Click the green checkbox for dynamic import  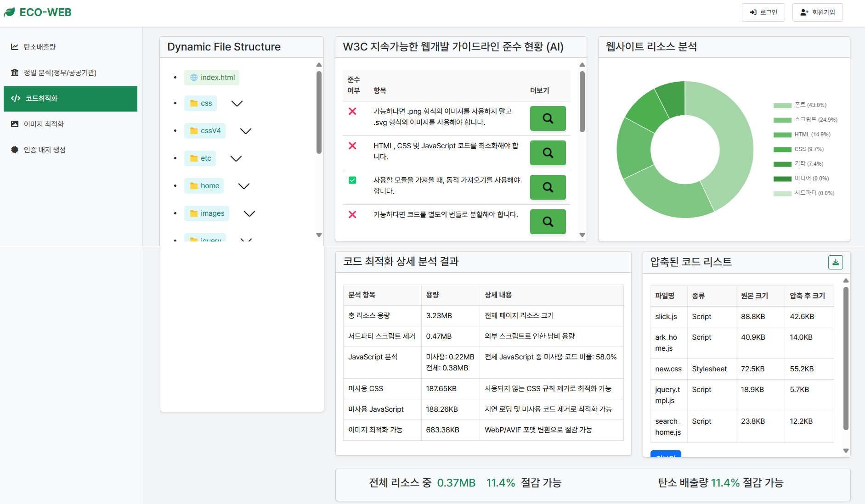coord(352,180)
